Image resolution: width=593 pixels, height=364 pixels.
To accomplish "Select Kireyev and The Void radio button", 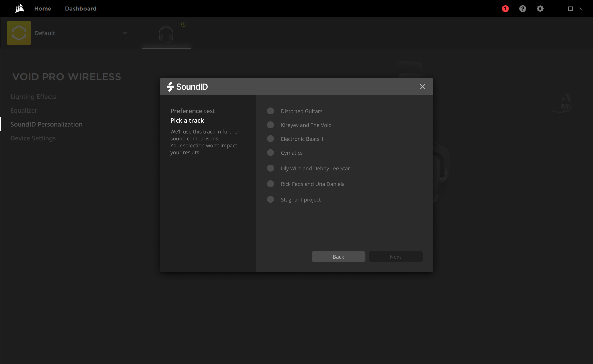I will click(270, 125).
